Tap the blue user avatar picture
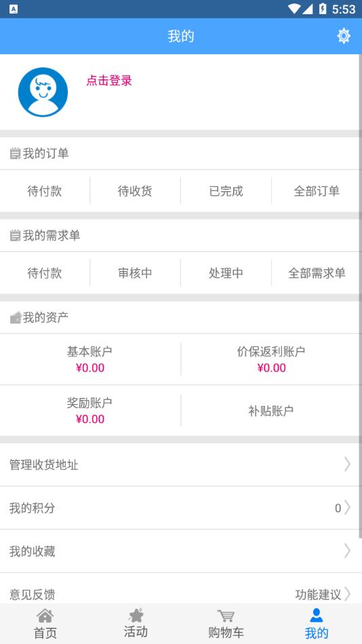 point(43,92)
